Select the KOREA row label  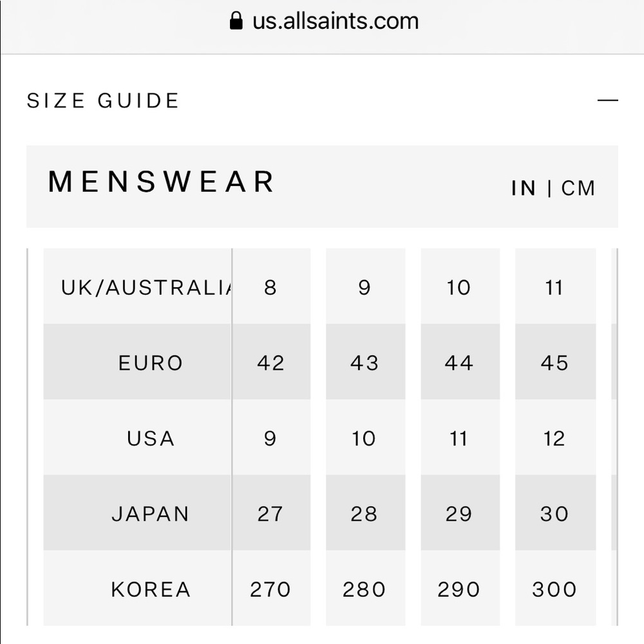tap(151, 589)
